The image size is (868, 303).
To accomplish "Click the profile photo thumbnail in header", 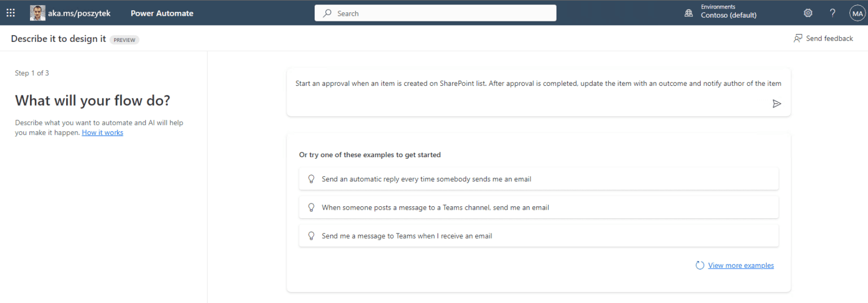I will [x=37, y=13].
